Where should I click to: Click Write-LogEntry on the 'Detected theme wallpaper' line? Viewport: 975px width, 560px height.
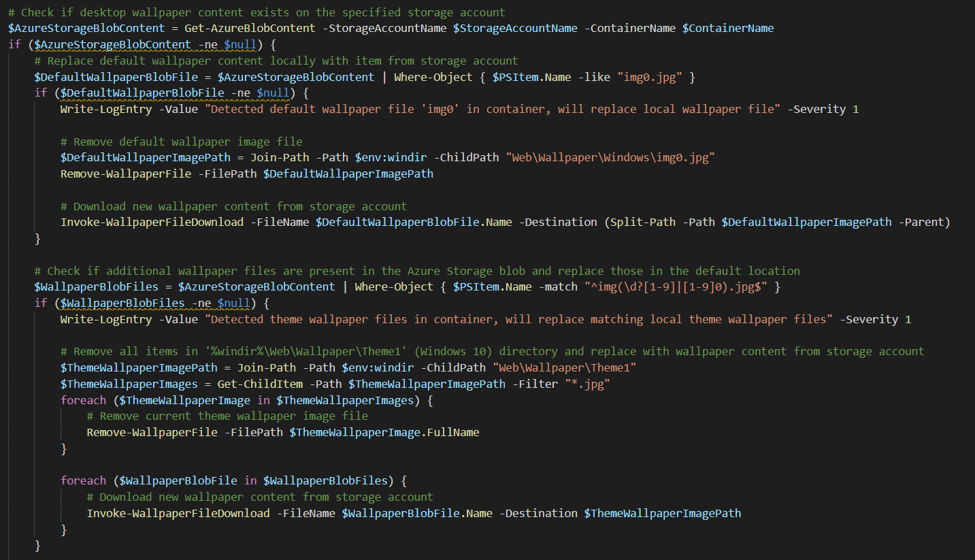pyautogui.click(x=106, y=319)
